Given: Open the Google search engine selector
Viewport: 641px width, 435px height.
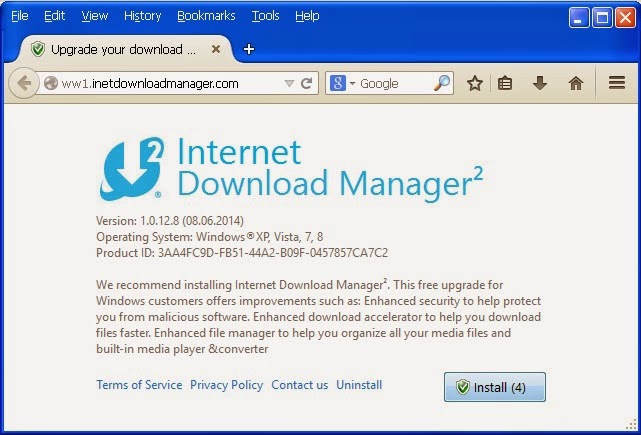Looking at the screenshot, I should coord(343,83).
